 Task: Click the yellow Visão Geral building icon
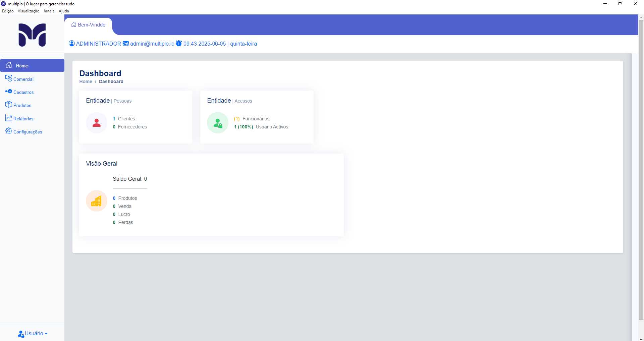pyautogui.click(x=97, y=201)
